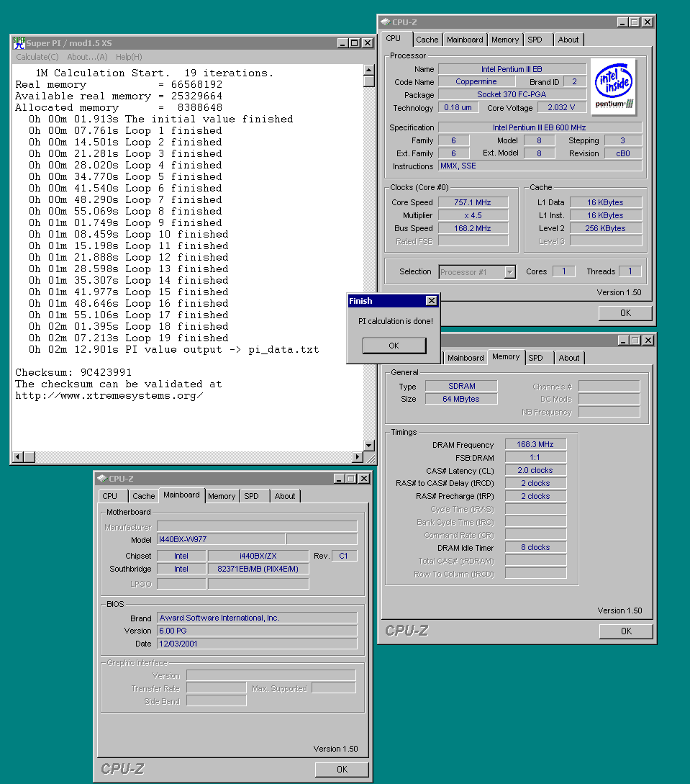The width and height of the screenshot is (690, 784).
Task: Click the Super PI title bar icon
Action: (19, 43)
